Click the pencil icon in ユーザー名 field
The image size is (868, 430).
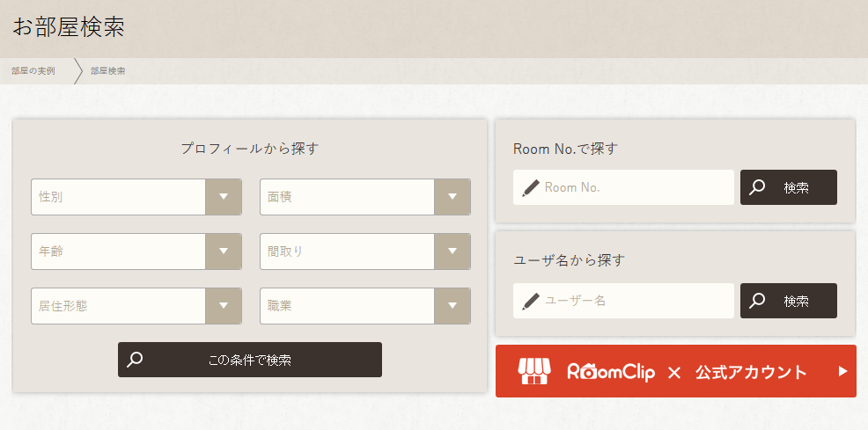tap(530, 301)
